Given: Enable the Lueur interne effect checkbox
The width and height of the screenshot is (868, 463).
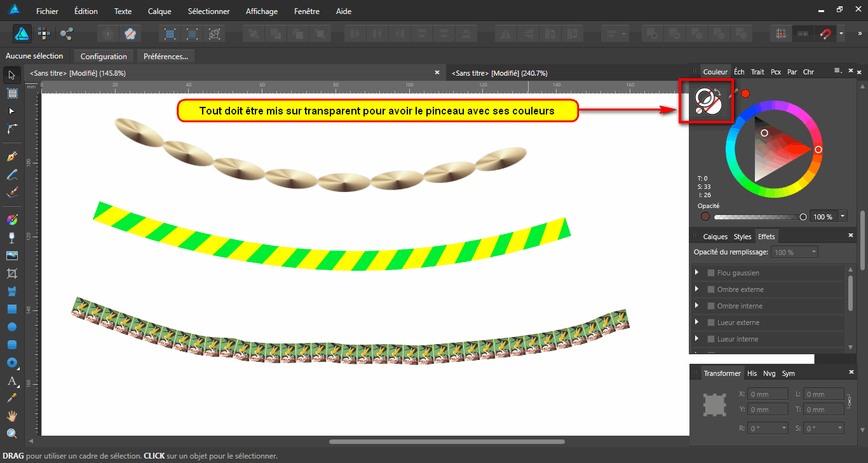Looking at the screenshot, I should pyautogui.click(x=711, y=339).
